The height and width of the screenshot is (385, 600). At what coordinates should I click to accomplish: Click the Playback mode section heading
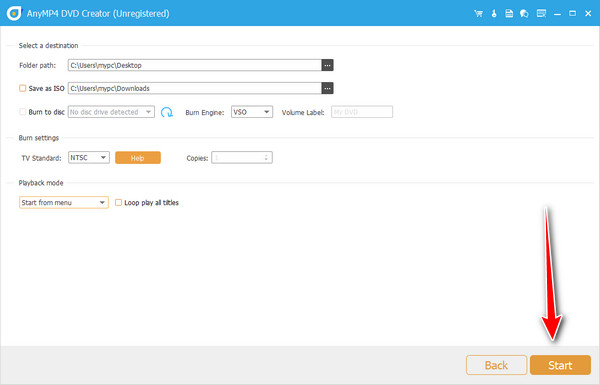(41, 183)
